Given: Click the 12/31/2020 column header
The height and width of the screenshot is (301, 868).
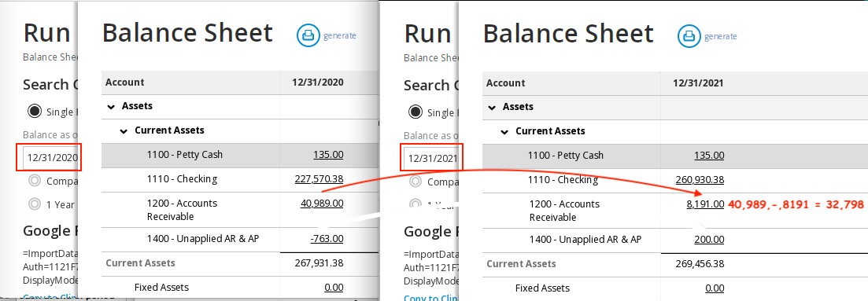Looking at the screenshot, I should tap(318, 83).
